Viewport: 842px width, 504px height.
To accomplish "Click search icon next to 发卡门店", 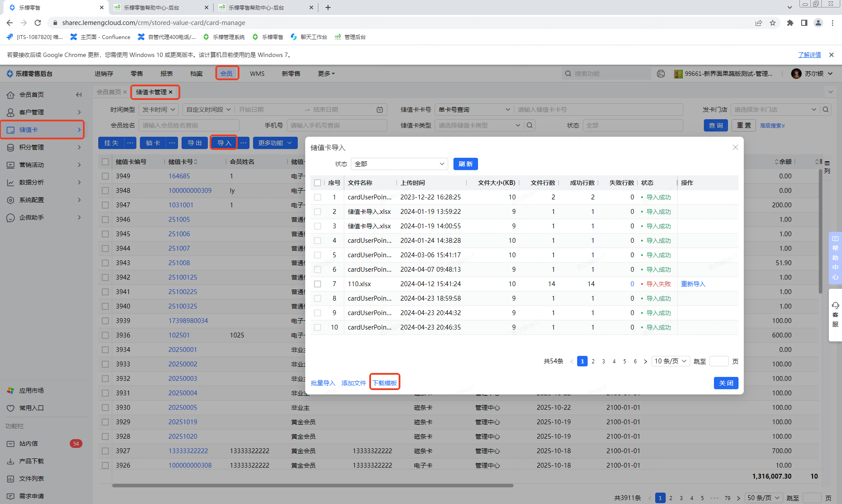I will [826, 110].
